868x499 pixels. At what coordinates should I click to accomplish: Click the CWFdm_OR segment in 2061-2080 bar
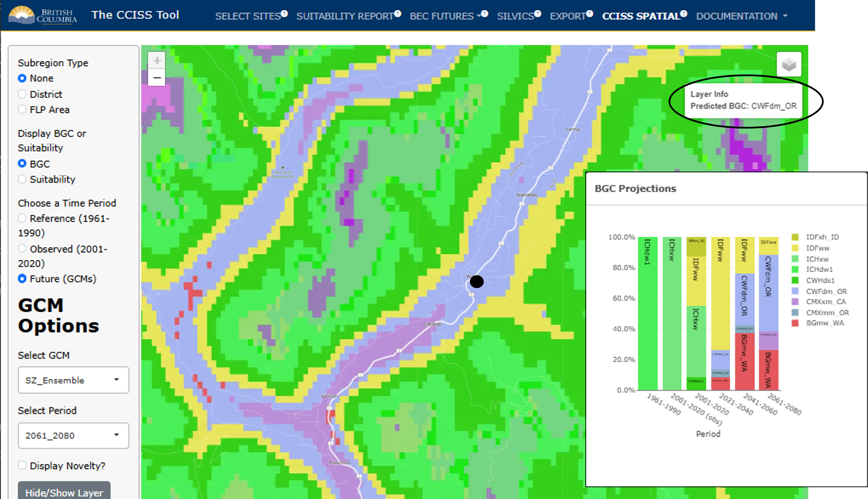[x=769, y=293]
